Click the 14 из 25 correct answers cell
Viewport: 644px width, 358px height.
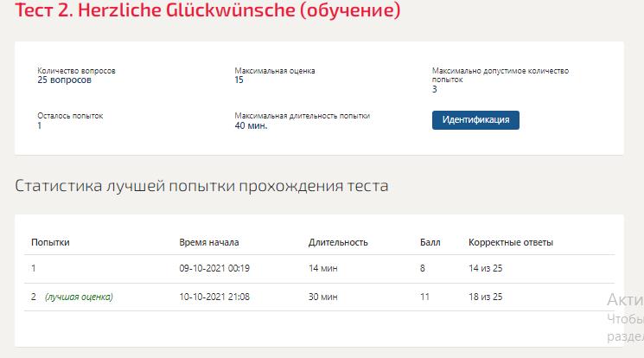[x=486, y=268]
